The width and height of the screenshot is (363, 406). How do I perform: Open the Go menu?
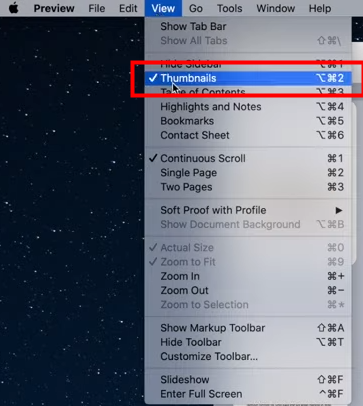[x=196, y=8]
